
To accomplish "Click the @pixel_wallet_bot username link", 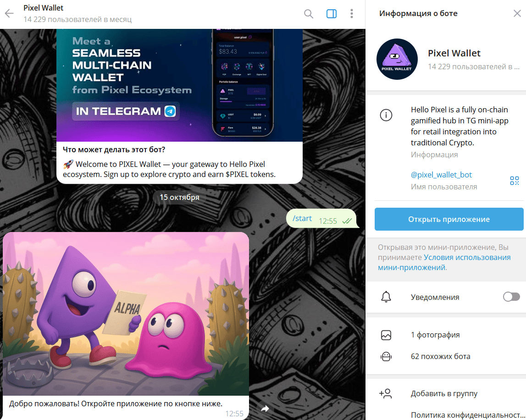I will click(x=441, y=175).
